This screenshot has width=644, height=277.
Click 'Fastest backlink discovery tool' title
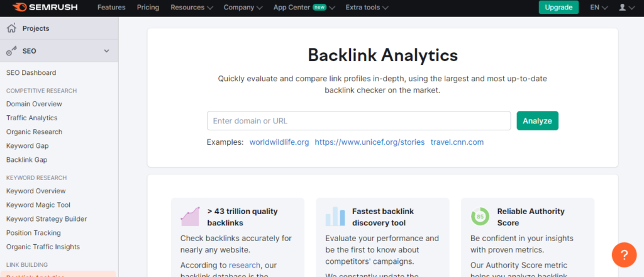[383, 217]
